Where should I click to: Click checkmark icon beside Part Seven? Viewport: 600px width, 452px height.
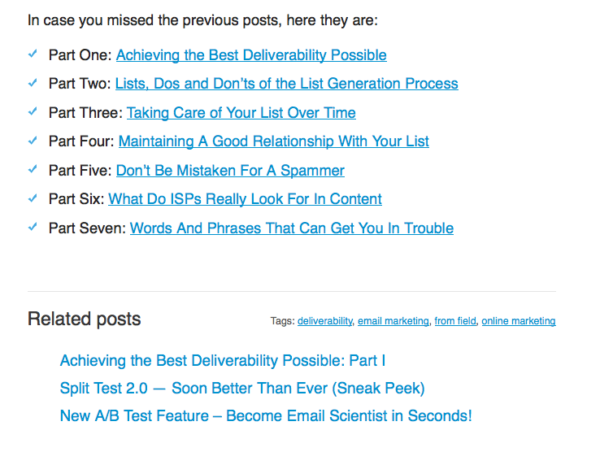pos(33,227)
